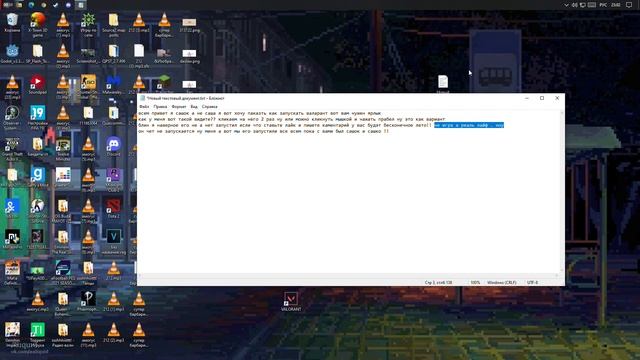This screenshot has height=360, width=640.
Task: Click the system clock in the tray
Action: pos(616,5)
